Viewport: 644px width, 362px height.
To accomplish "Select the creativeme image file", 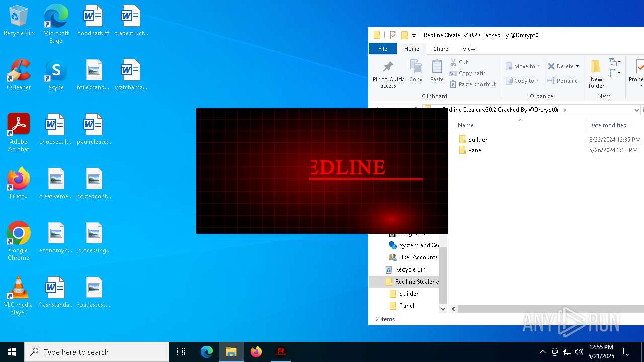I will tap(56, 184).
